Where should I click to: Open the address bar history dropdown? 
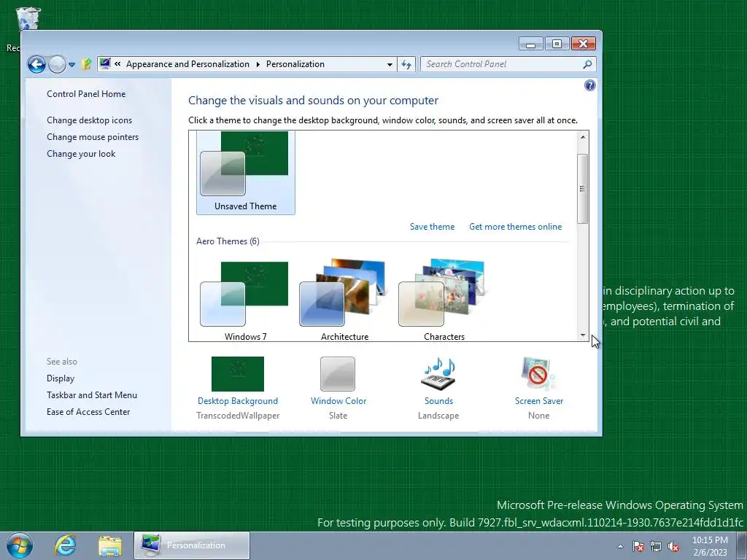pyautogui.click(x=390, y=64)
